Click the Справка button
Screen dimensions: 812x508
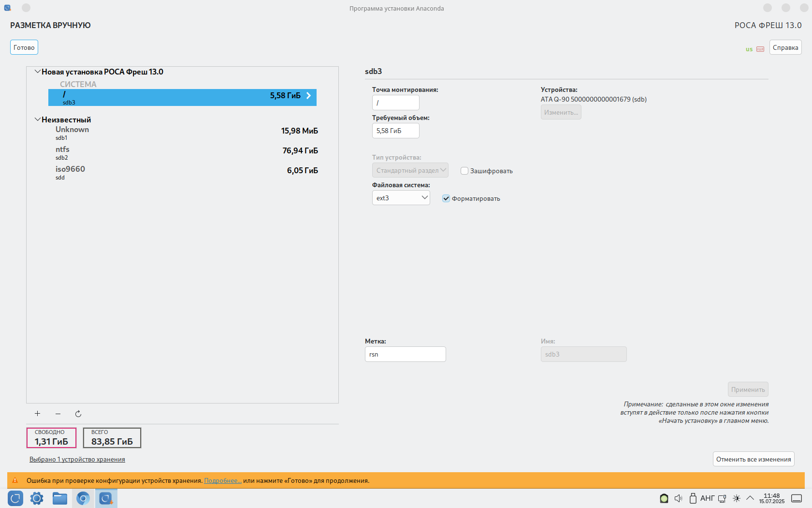click(785, 47)
